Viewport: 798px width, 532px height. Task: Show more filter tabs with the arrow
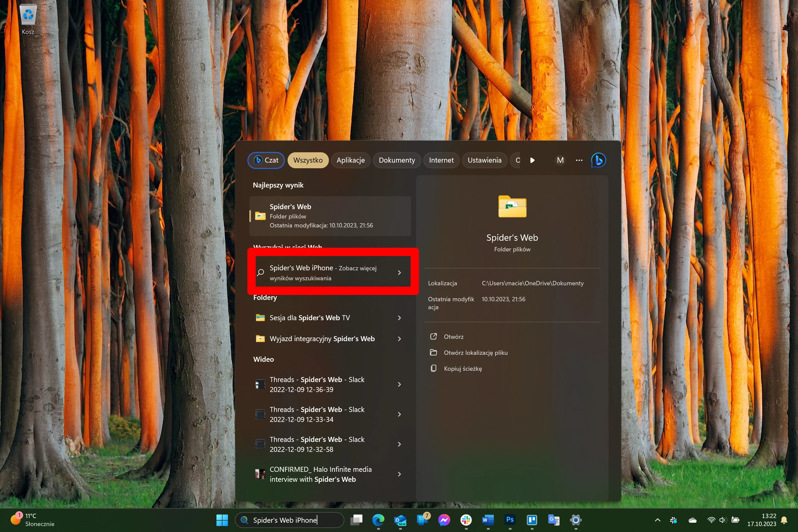click(x=532, y=160)
